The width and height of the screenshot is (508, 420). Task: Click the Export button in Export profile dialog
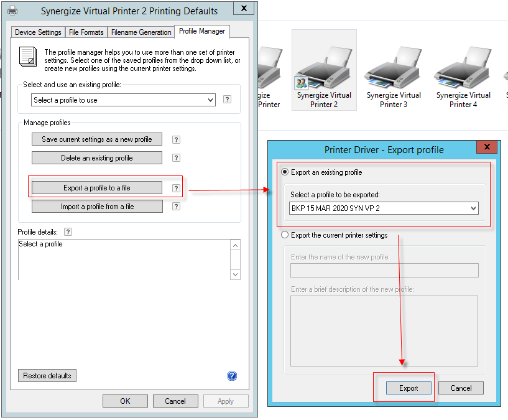click(409, 388)
